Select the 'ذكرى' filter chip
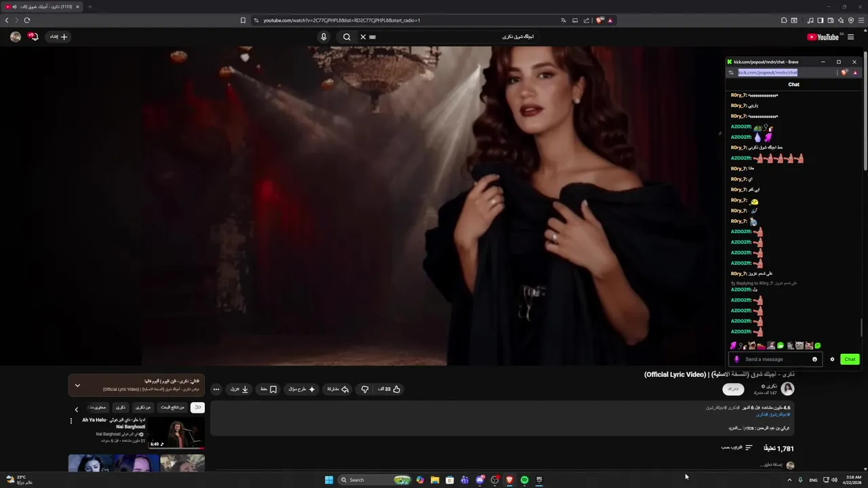The image size is (868, 488). click(120, 407)
